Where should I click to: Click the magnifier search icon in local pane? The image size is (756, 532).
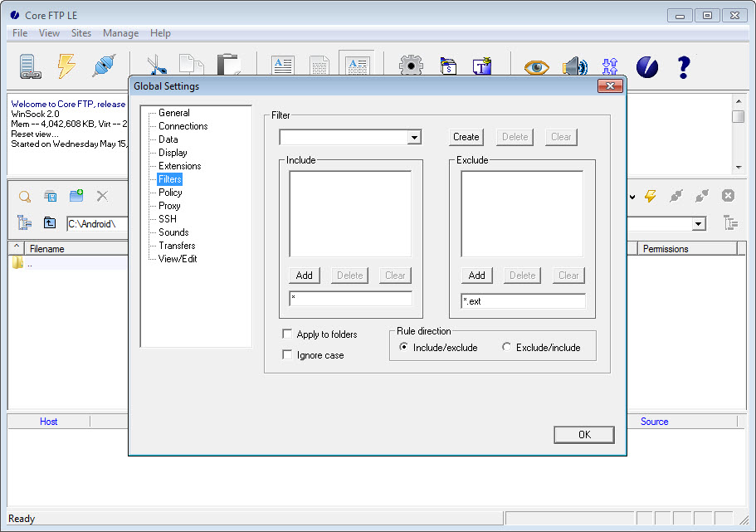tap(25, 197)
